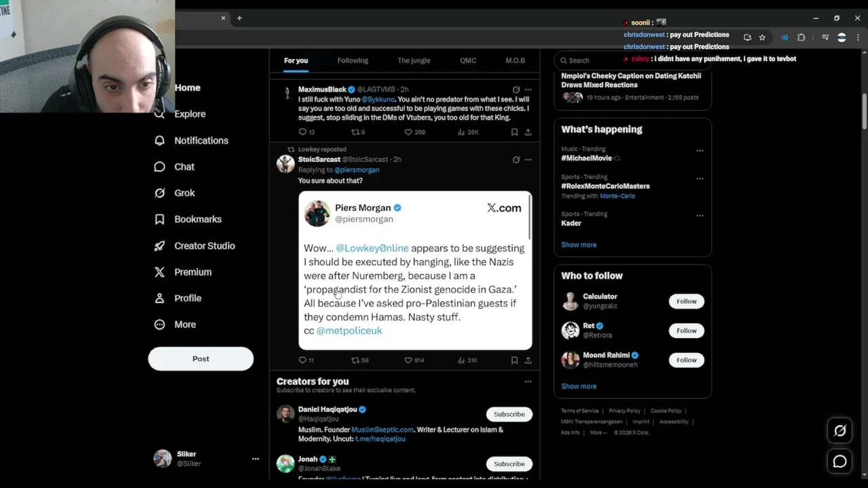Subscribe to Daniel Haqiqatjou
Viewport: 868px width, 488px height.
click(509, 414)
